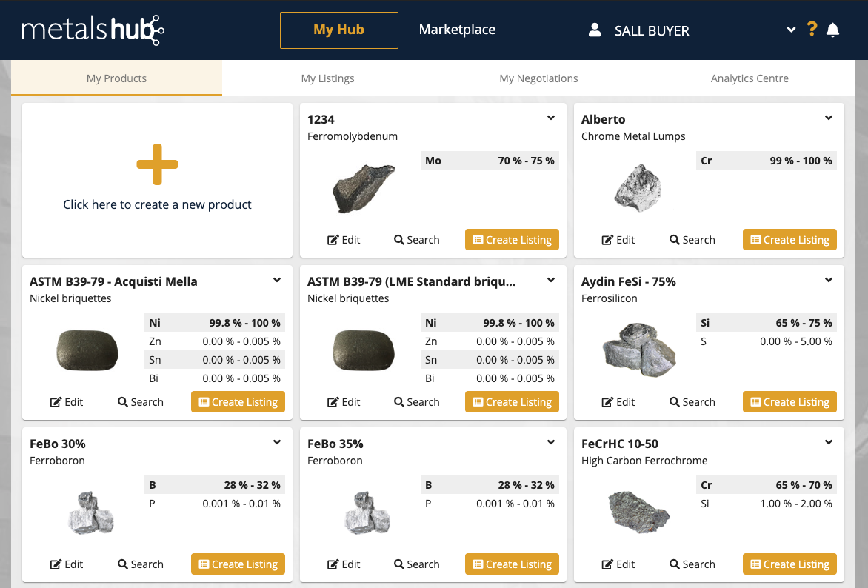868x588 pixels.
Task: Open the Analytics Centre tab
Action: pyautogui.click(x=750, y=78)
